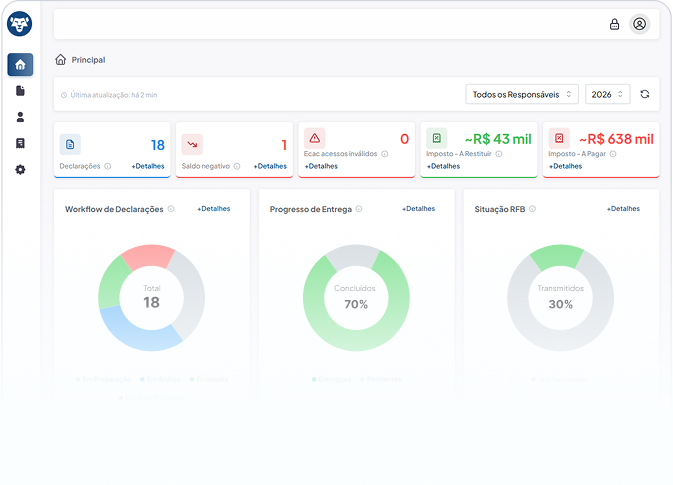Screen dimensions: 673x485
Task: Open Detalhes for Imposto - A Restituir
Action: pyautogui.click(x=443, y=166)
